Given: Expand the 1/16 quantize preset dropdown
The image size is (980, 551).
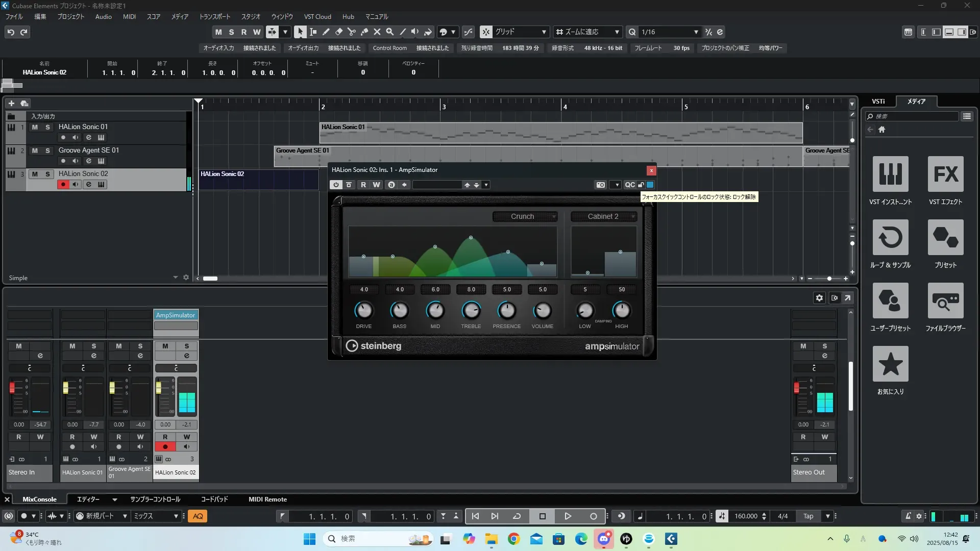Looking at the screenshot, I should (x=696, y=32).
